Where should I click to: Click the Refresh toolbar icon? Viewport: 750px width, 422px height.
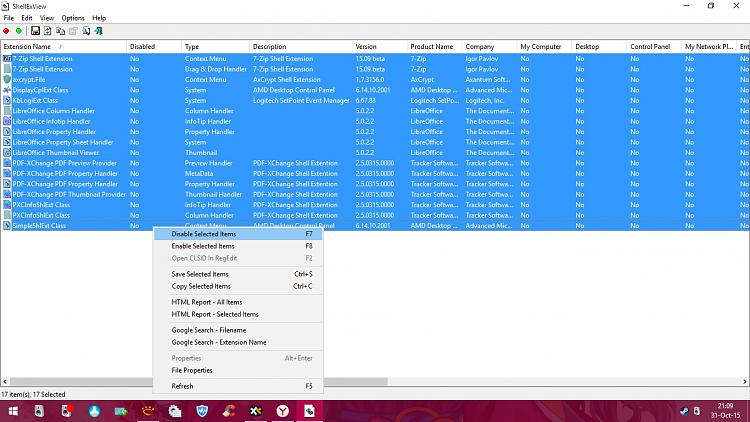point(48,31)
